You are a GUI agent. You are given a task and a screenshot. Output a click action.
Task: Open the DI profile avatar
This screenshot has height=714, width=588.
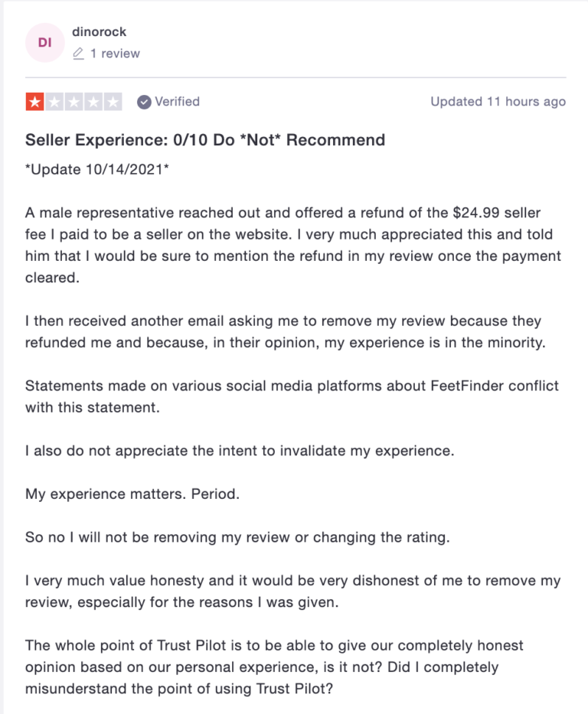(x=45, y=43)
